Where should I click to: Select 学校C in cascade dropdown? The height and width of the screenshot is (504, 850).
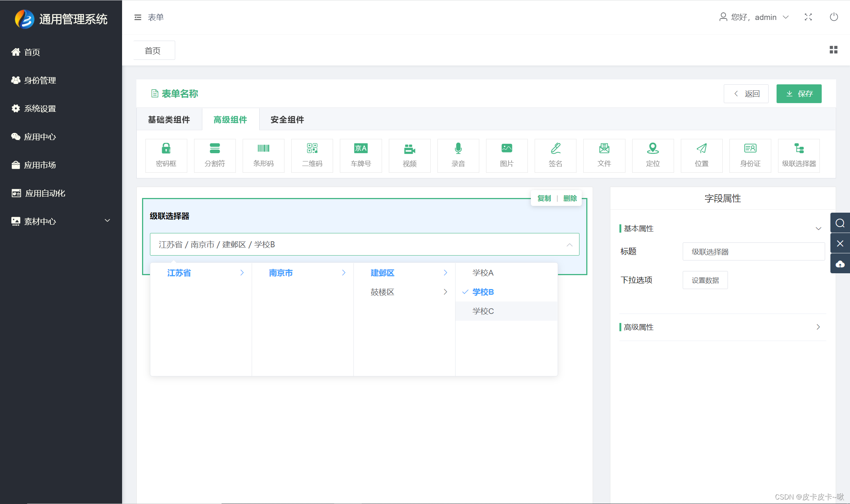[x=483, y=311]
